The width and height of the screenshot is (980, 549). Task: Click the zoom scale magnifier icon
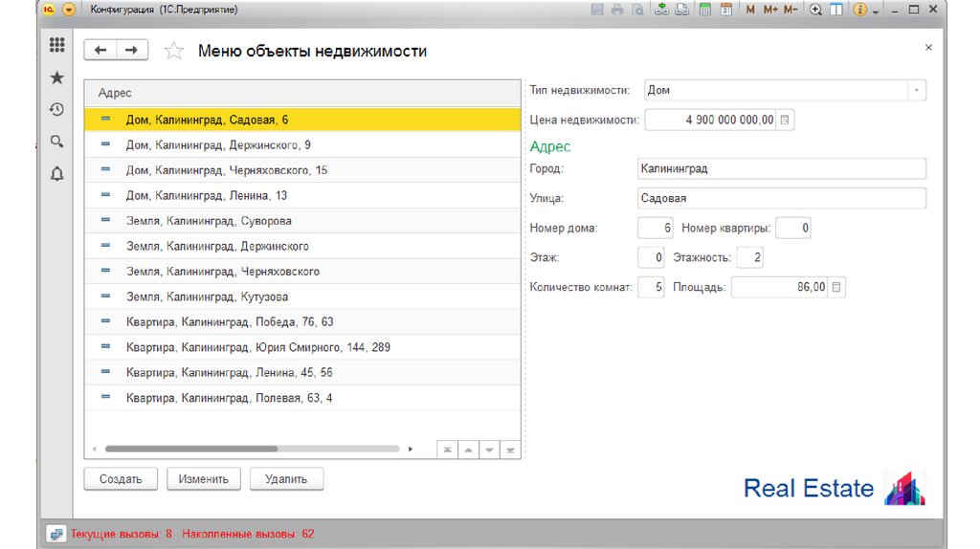[816, 10]
